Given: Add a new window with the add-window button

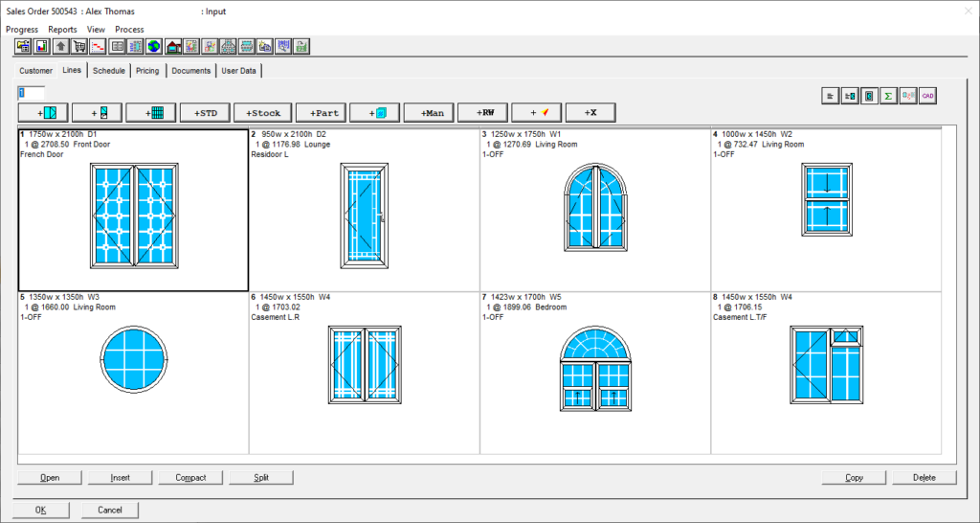Looking at the screenshot, I should pyautogui.click(x=45, y=113).
